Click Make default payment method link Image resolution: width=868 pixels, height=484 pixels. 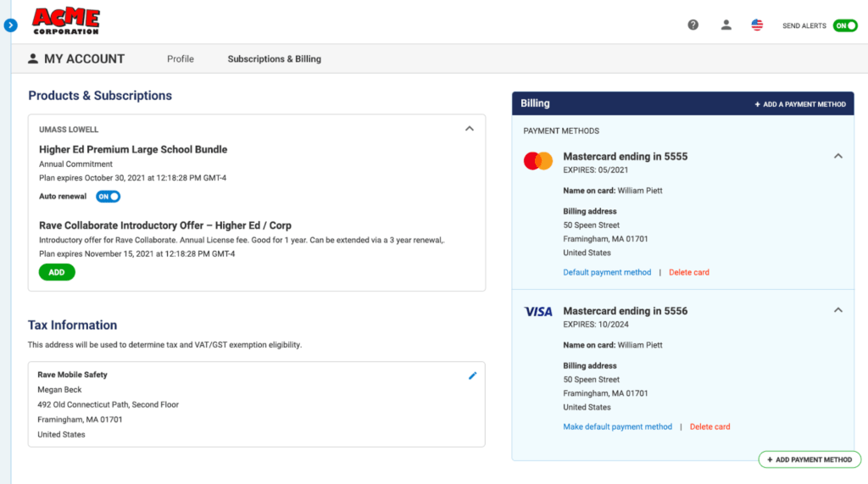(617, 427)
